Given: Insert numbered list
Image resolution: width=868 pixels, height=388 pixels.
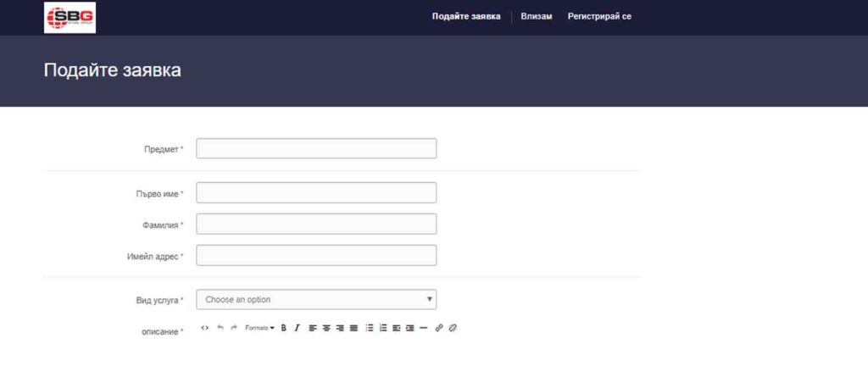Looking at the screenshot, I should coord(383,328).
